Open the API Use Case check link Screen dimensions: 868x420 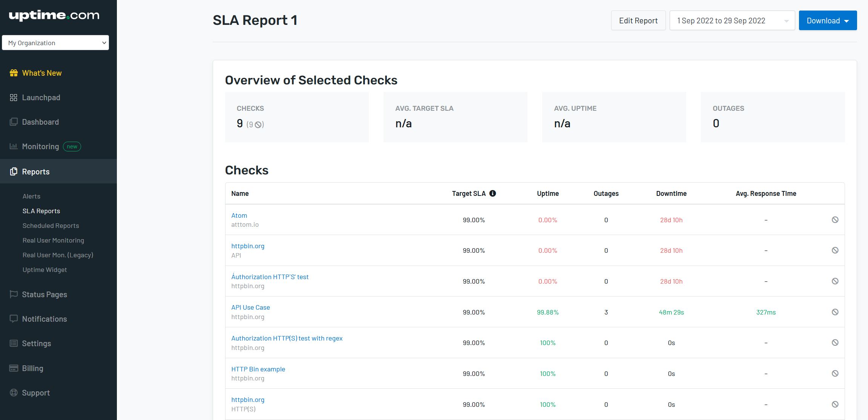(x=250, y=307)
